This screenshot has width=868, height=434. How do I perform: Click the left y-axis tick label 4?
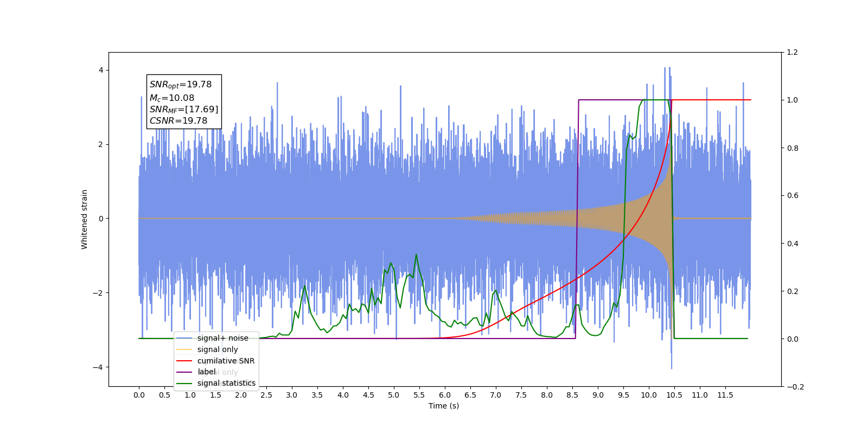click(x=101, y=71)
